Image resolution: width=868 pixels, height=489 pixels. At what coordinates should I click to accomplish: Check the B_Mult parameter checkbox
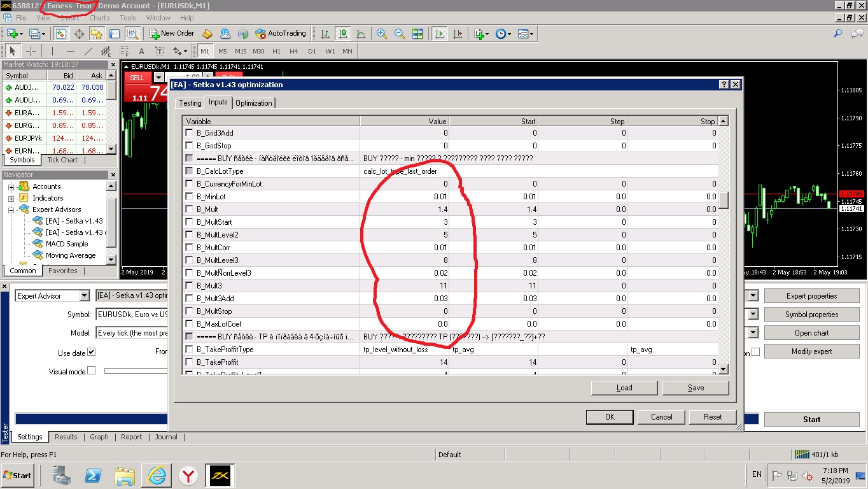click(x=189, y=209)
